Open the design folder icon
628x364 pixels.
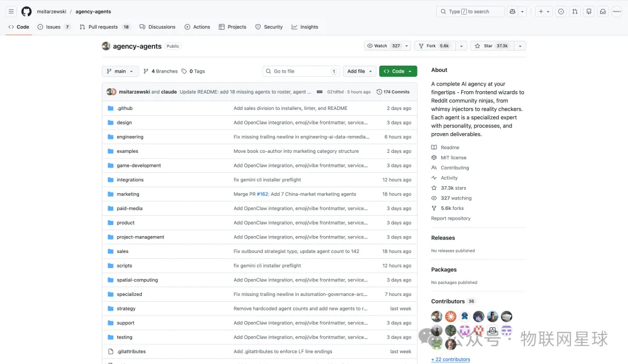[110, 123]
